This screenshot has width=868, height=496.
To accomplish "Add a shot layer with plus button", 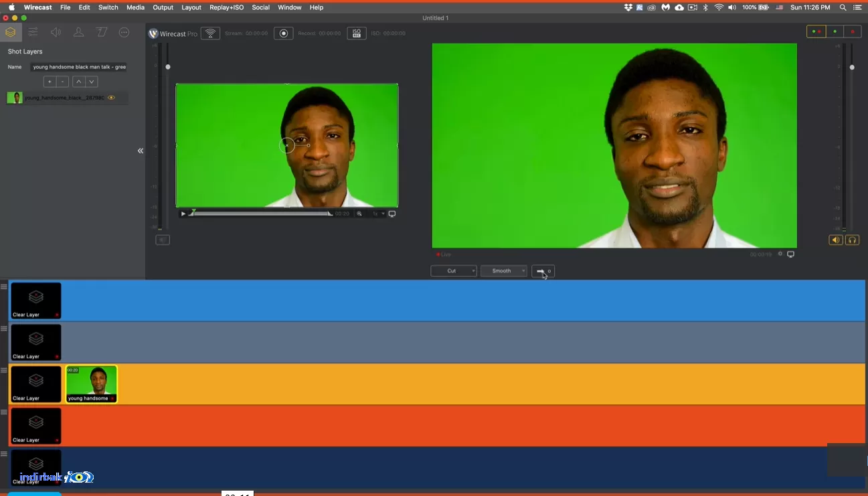I will (50, 82).
